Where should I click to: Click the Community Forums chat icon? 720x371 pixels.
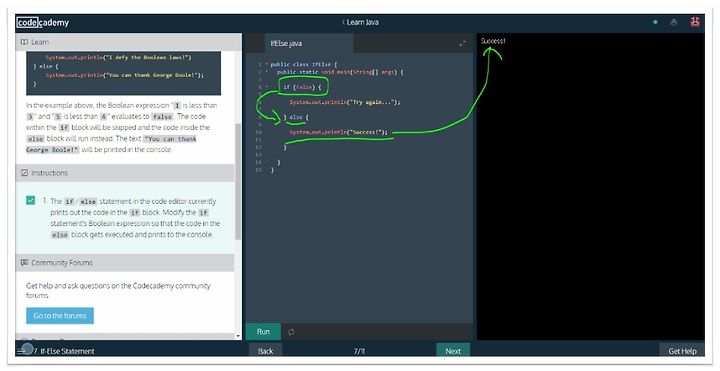click(24, 263)
